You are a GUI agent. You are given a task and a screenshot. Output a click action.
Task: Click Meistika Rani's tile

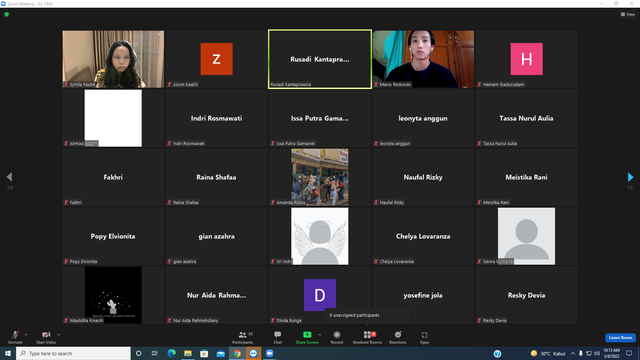click(527, 177)
